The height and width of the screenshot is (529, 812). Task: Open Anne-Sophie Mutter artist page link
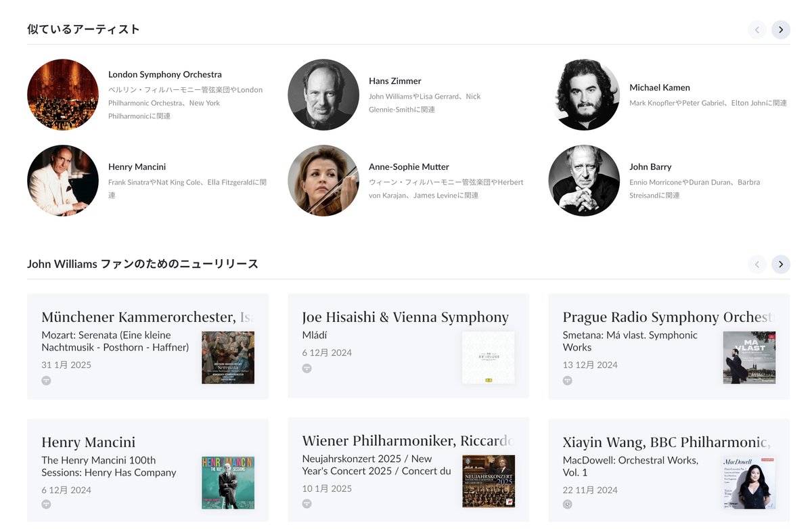pyautogui.click(x=409, y=167)
